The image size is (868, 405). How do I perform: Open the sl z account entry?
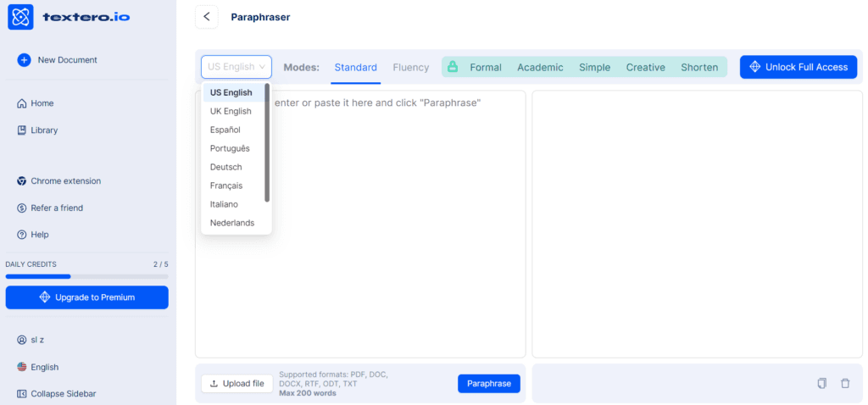point(31,340)
